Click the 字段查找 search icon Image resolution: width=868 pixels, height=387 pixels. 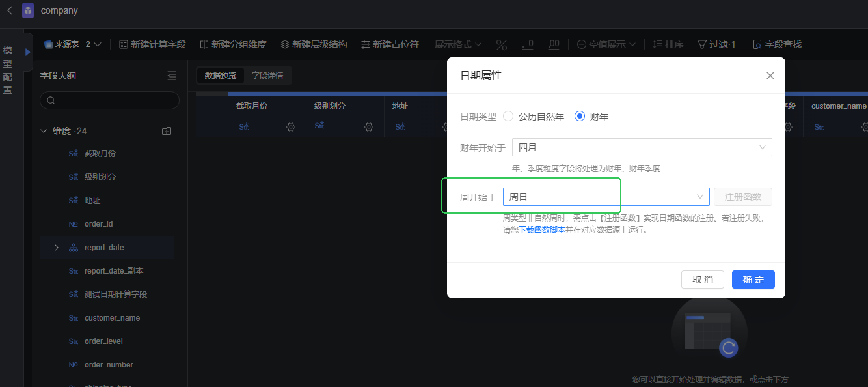757,44
